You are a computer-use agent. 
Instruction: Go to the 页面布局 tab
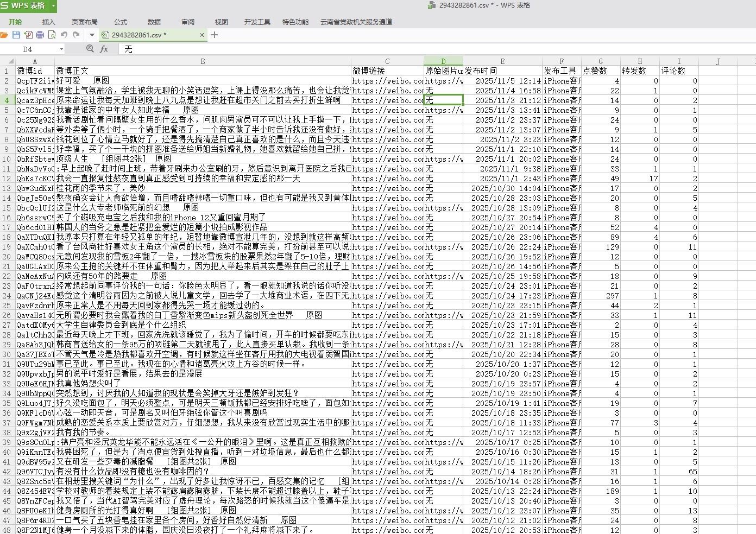pos(85,22)
